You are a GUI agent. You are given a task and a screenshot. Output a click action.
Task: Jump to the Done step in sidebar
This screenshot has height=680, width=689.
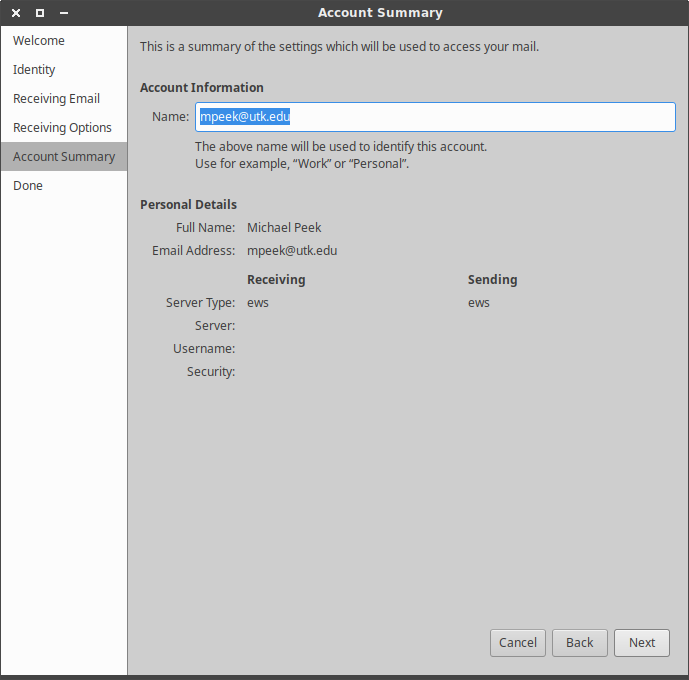28,186
